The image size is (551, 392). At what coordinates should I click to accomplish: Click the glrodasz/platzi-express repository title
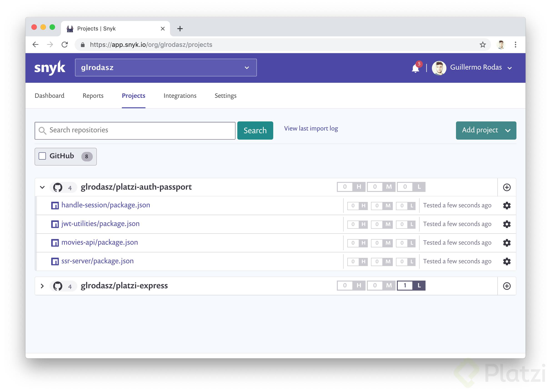pyautogui.click(x=124, y=286)
